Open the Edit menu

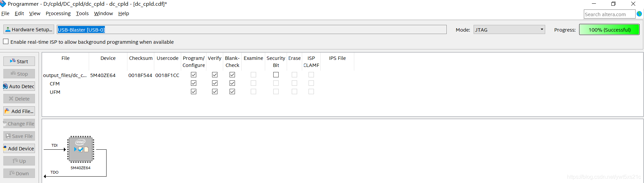(x=19, y=13)
